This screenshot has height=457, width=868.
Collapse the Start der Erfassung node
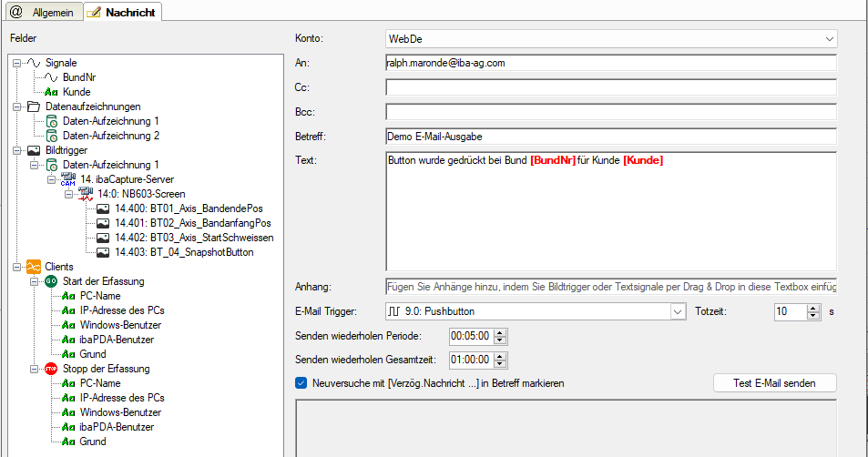point(35,281)
